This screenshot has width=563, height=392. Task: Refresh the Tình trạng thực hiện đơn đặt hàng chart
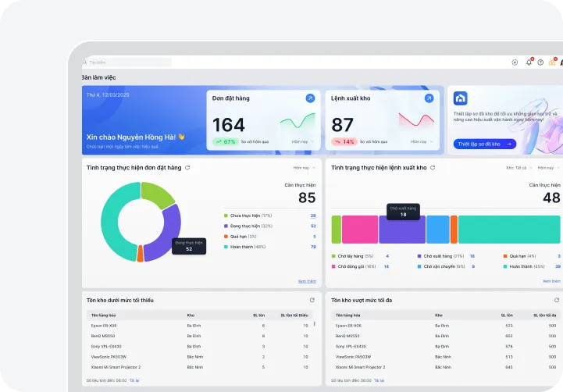tap(187, 168)
